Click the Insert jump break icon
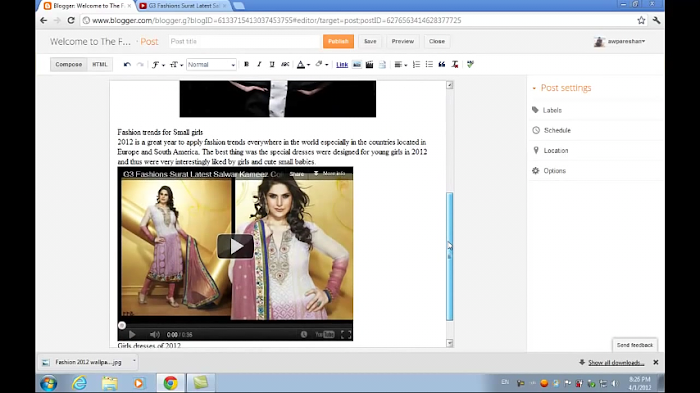 [x=382, y=64]
